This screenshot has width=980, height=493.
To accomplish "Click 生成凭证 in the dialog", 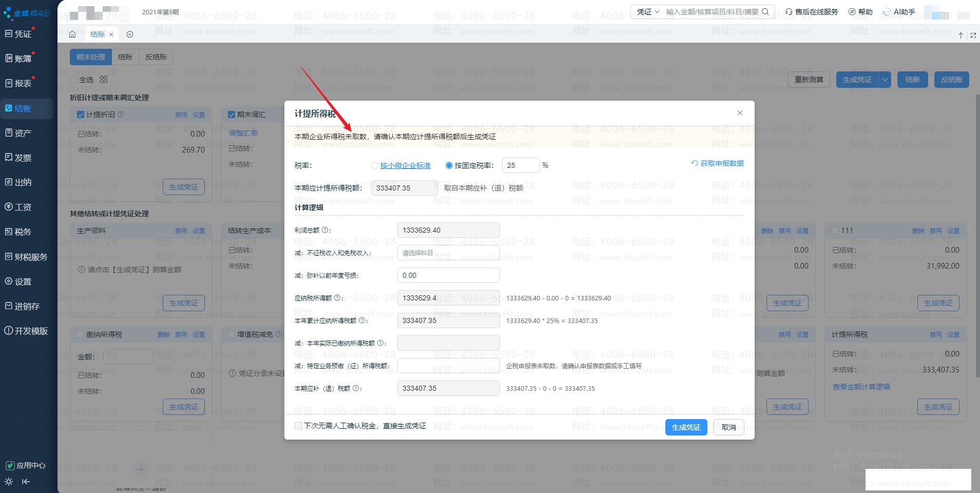I will pos(686,427).
